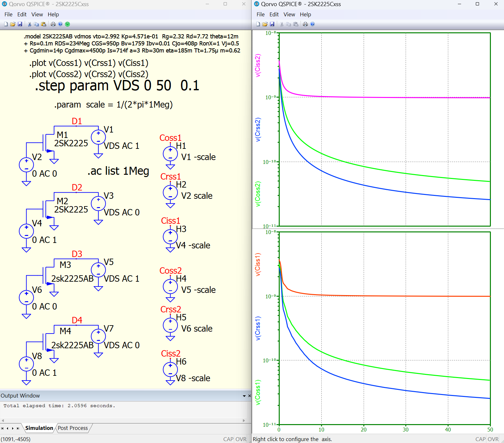Jump to last output tab with arrow
Screen dimensions: 504x443
[18, 428]
